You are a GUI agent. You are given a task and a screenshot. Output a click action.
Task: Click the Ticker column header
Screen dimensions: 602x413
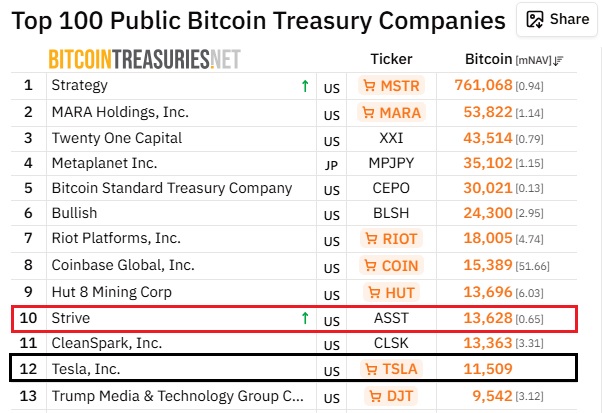click(391, 59)
